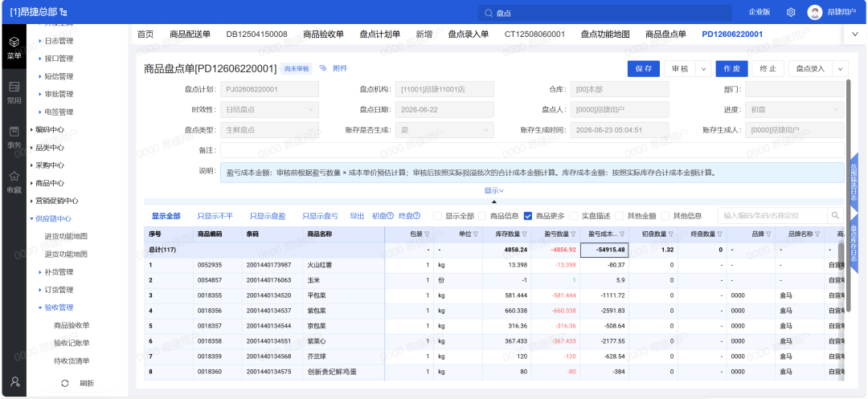Click the organization tree icon beside 昂捷总部

(63, 12)
